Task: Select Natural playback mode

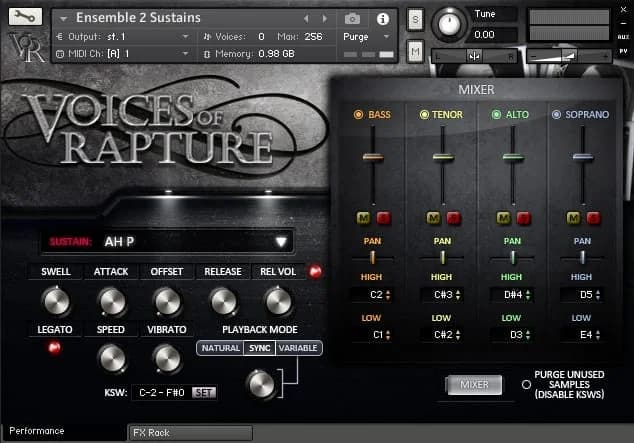Action: tap(220, 348)
